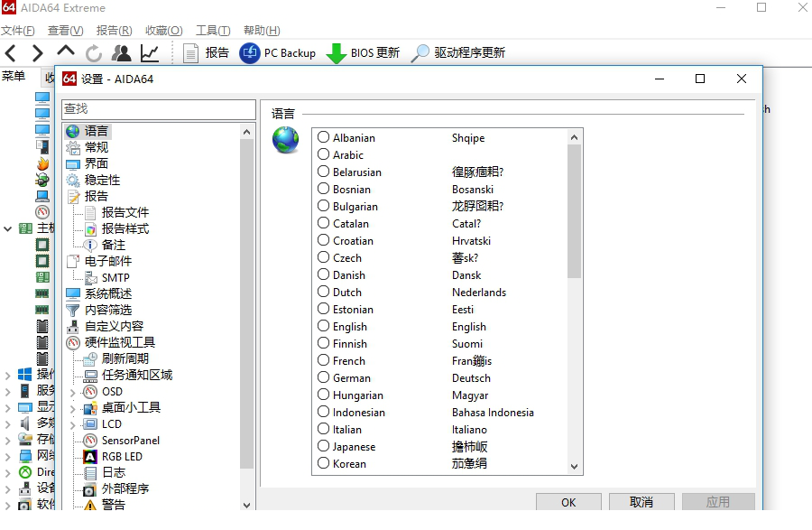This screenshot has width=812, height=530.
Task: Click the 查找 search field
Action: [159, 108]
